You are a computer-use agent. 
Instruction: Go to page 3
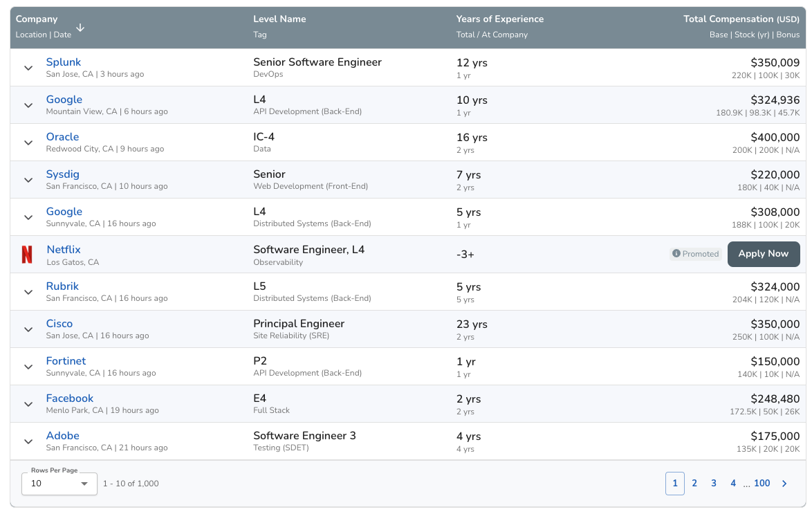point(714,484)
